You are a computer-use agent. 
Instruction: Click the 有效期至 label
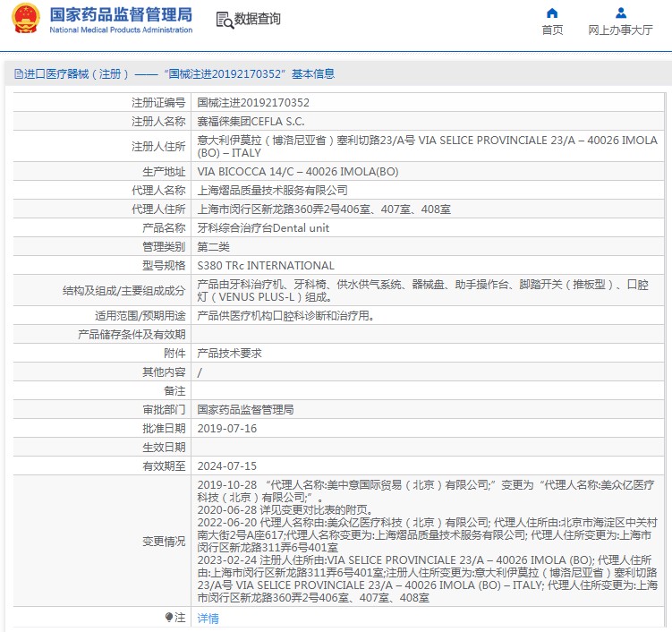pos(164,466)
